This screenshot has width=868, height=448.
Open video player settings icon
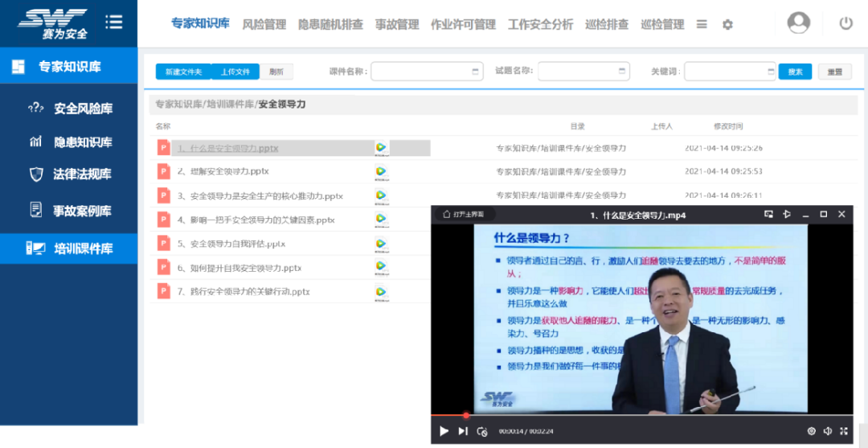[811, 431]
